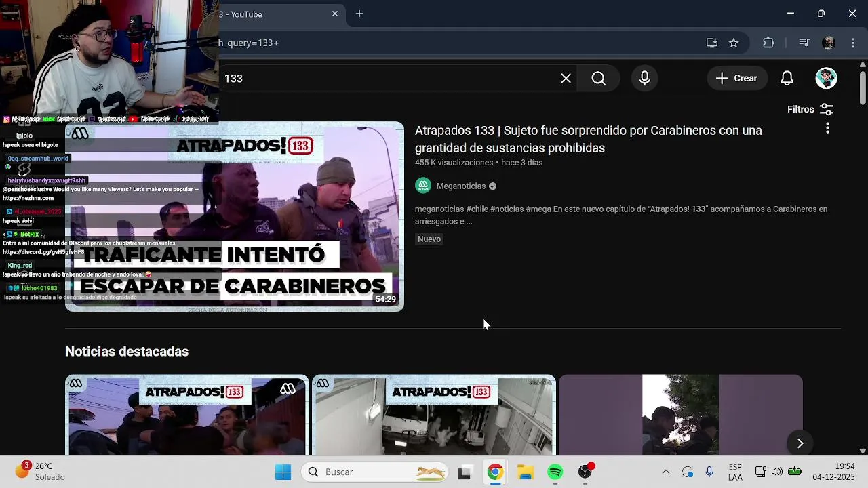Open the Windows Start menu
The image size is (868, 488).
283,472
